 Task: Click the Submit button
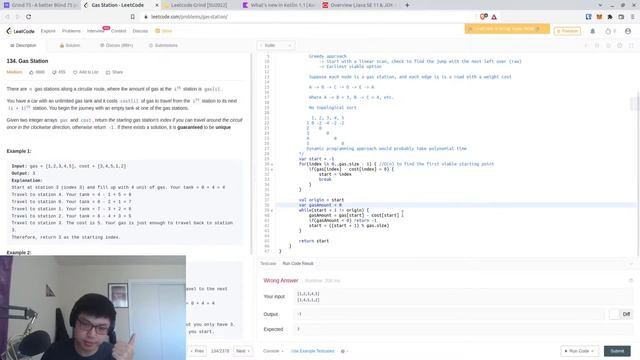click(617, 351)
